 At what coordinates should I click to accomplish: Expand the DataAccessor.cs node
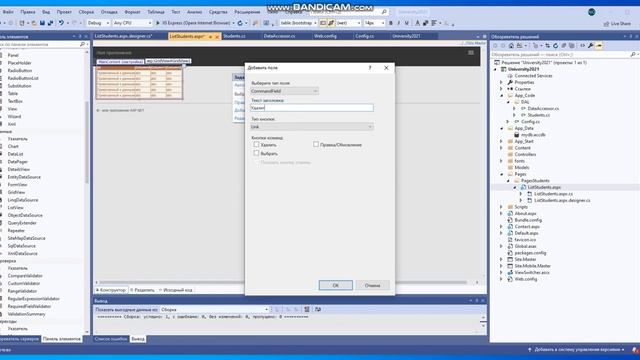[x=515, y=109]
